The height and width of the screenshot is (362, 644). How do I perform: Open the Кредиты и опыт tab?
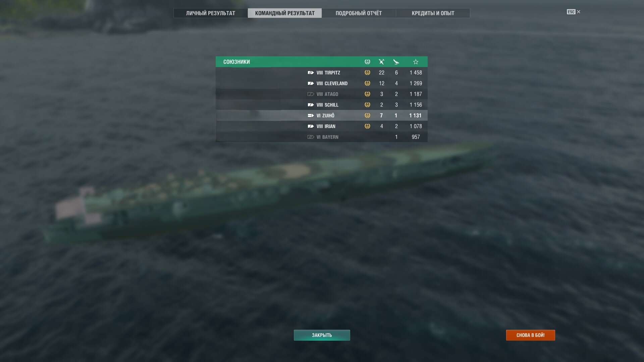433,13
